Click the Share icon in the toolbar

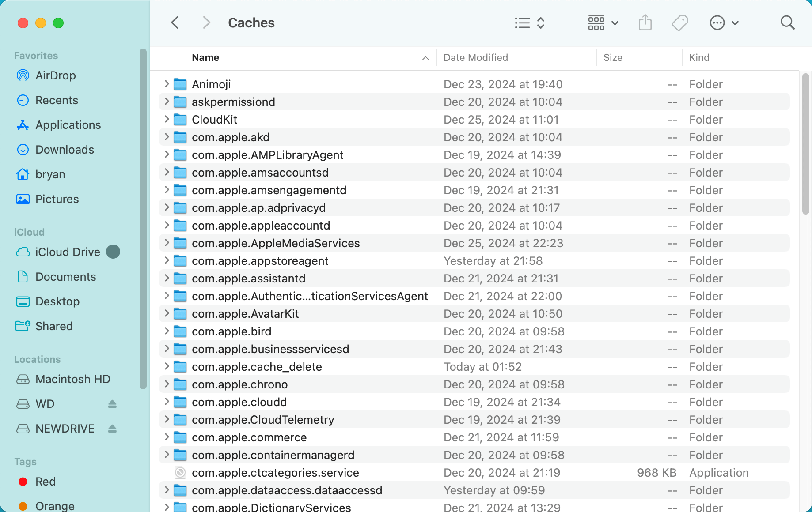pos(645,23)
